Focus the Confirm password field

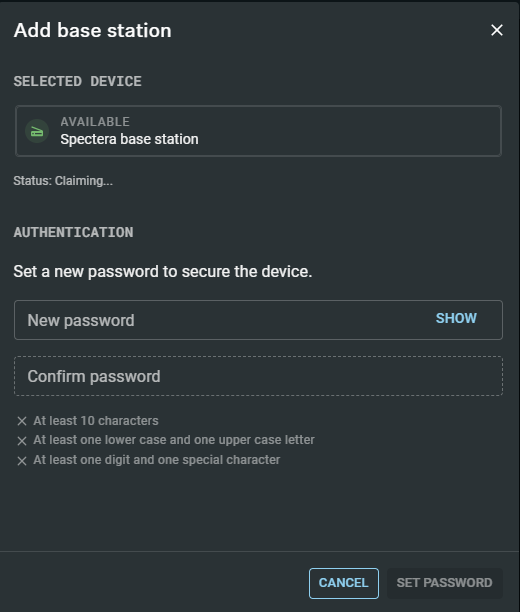point(258,376)
